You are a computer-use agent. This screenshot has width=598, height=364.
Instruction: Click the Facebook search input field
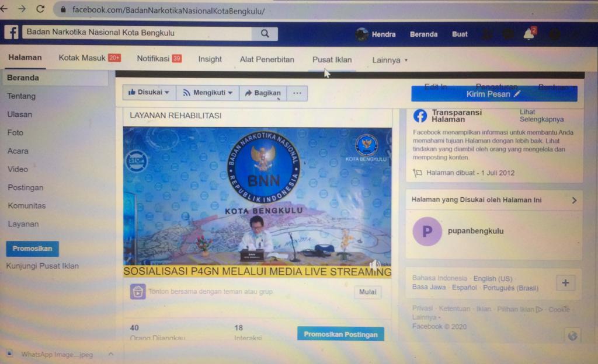pyautogui.click(x=137, y=33)
